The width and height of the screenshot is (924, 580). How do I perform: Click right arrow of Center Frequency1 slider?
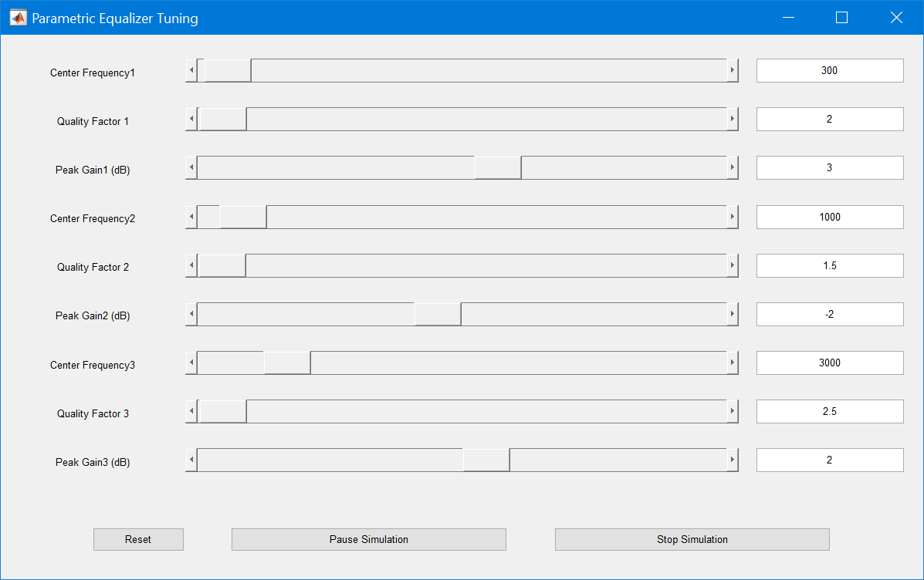tap(732, 70)
